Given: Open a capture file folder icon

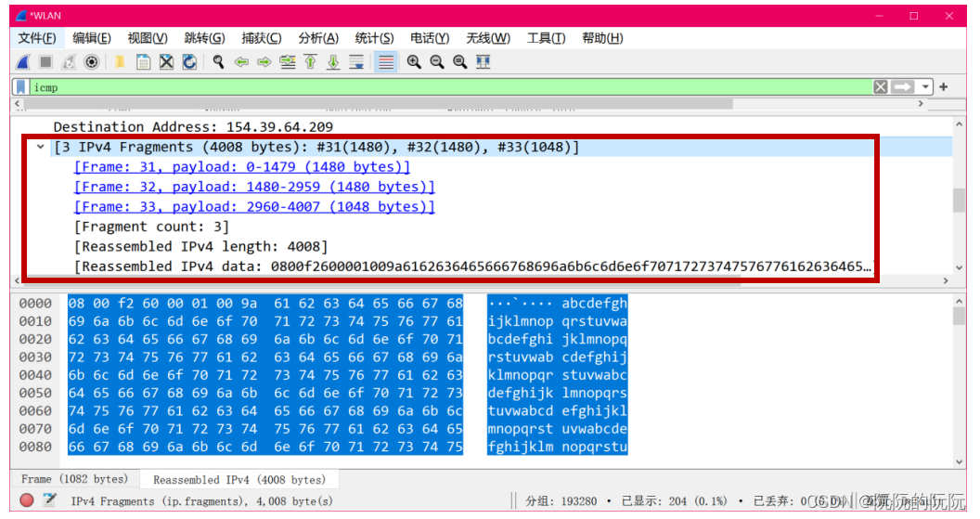Looking at the screenshot, I should pyautogui.click(x=119, y=62).
